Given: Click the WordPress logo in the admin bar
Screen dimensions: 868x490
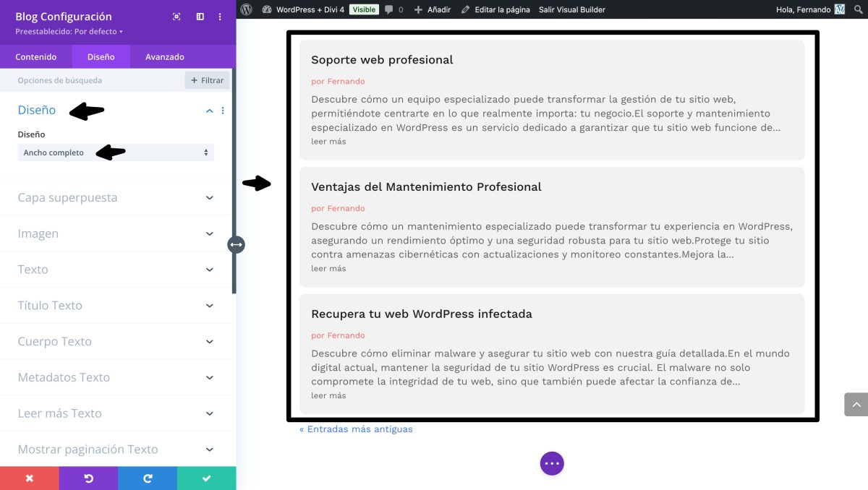Looking at the screenshot, I should click(246, 9).
